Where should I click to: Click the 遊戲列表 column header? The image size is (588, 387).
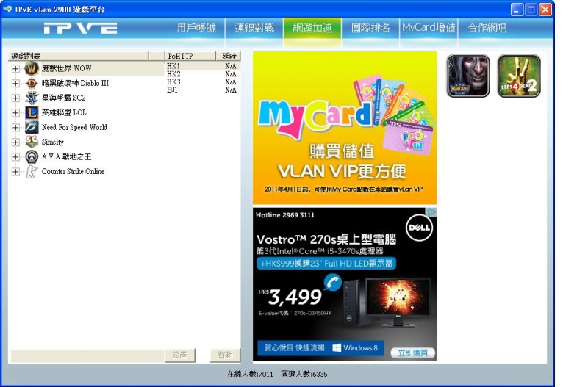pyautogui.click(x=79, y=57)
